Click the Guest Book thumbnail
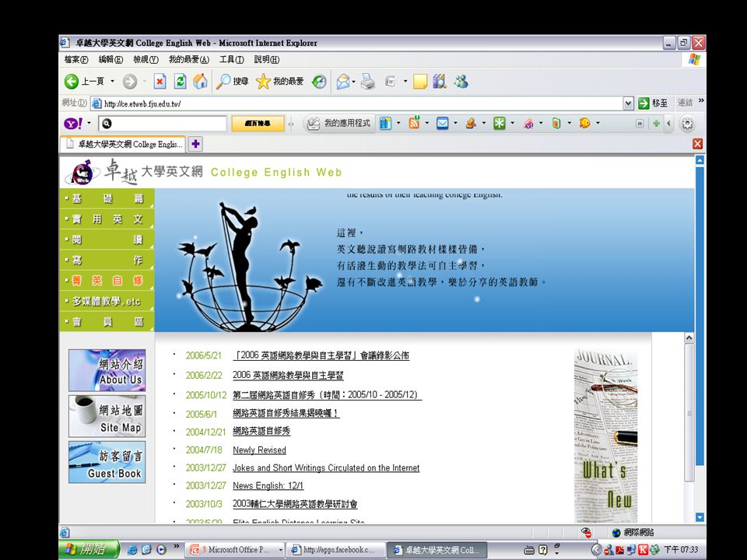 tap(107, 462)
